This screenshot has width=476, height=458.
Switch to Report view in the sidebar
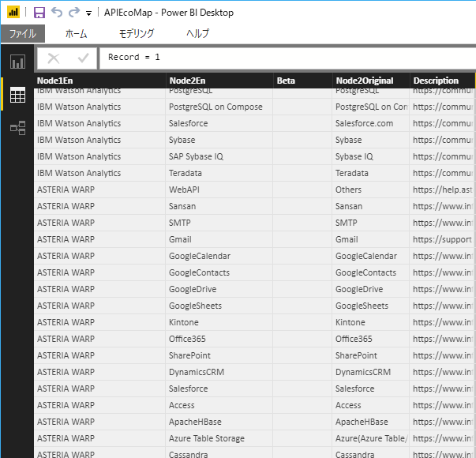coord(17,62)
